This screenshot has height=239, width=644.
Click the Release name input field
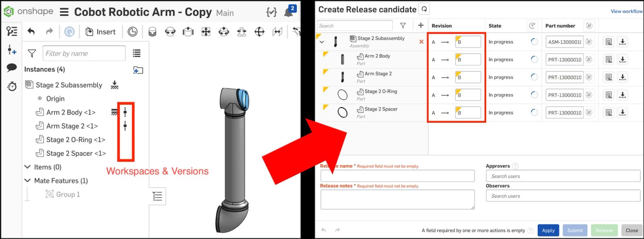[x=397, y=176]
